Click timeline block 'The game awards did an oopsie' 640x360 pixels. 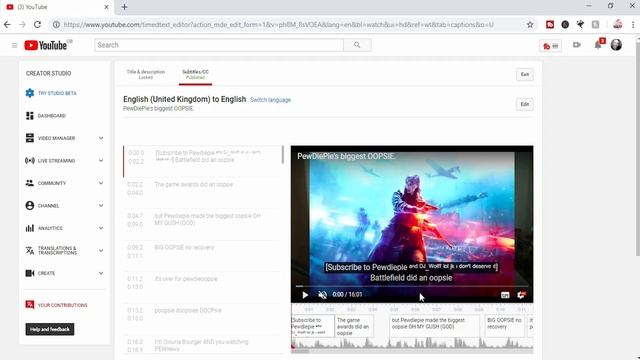tap(354, 326)
